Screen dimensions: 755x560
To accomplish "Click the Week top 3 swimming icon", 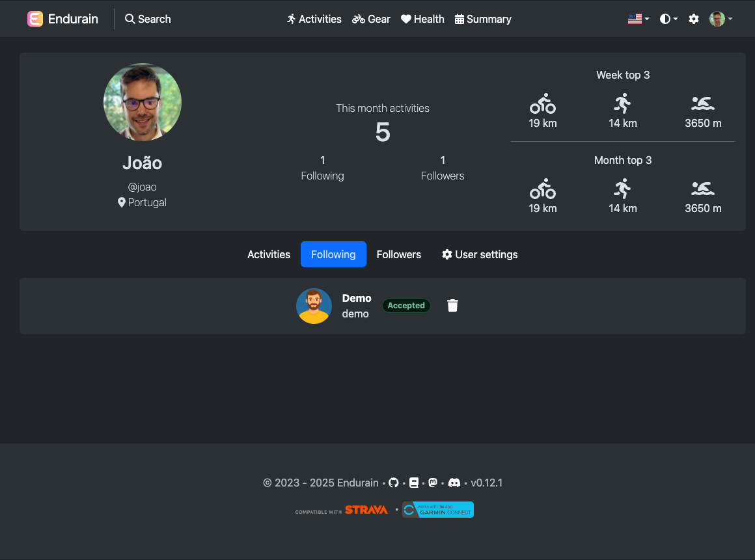I will (x=703, y=103).
